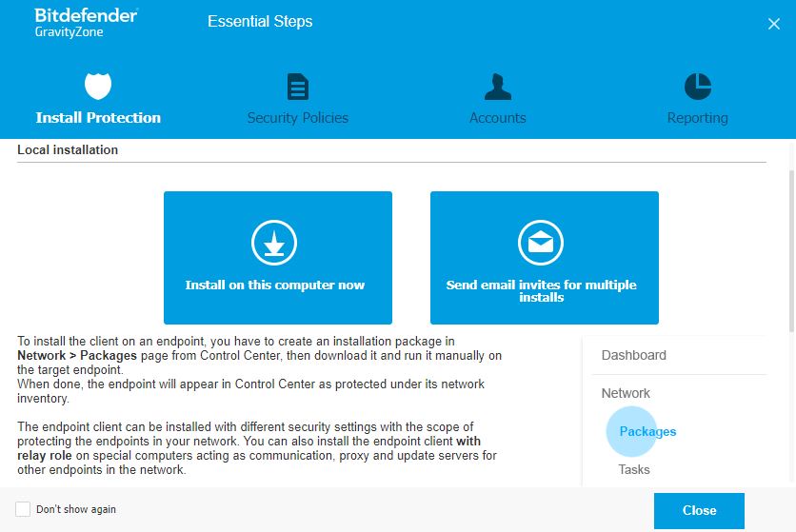
Task: Select highlighted Packages menu entry
Action: point(647,431)
